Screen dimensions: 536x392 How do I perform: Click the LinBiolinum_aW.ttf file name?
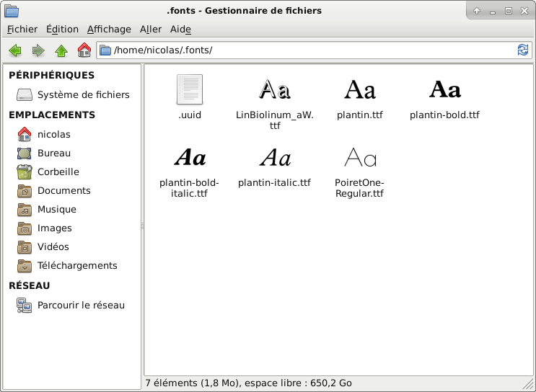(275, 120)
